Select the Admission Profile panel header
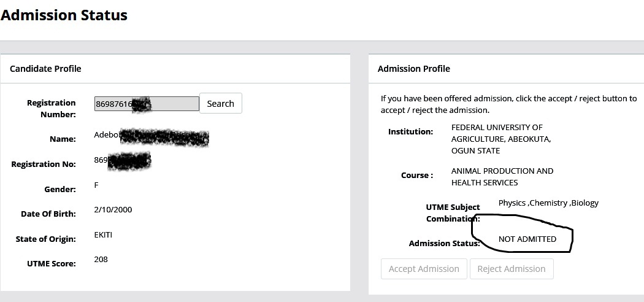644x302 pixels. [413, 69]
